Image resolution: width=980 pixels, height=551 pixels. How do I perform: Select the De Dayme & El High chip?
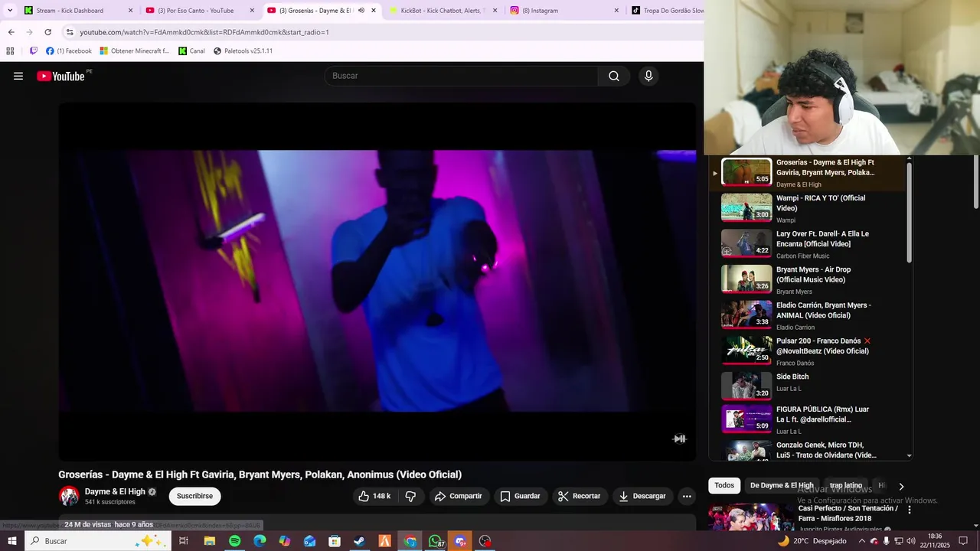tap(782, 485)
